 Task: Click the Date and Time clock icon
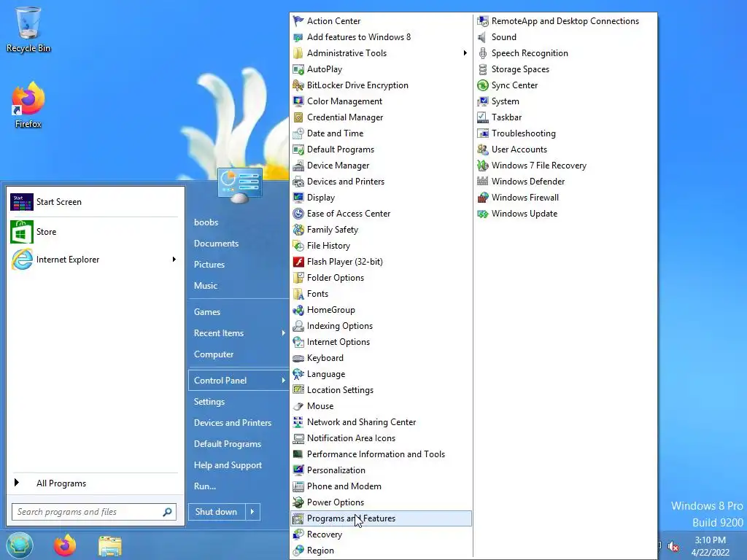tap(298, 133)
